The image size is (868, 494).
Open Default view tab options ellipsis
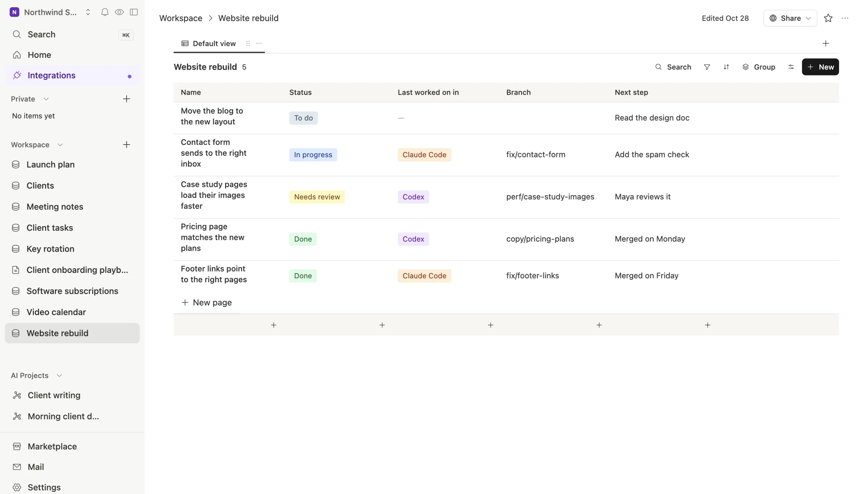click(259, 44)
